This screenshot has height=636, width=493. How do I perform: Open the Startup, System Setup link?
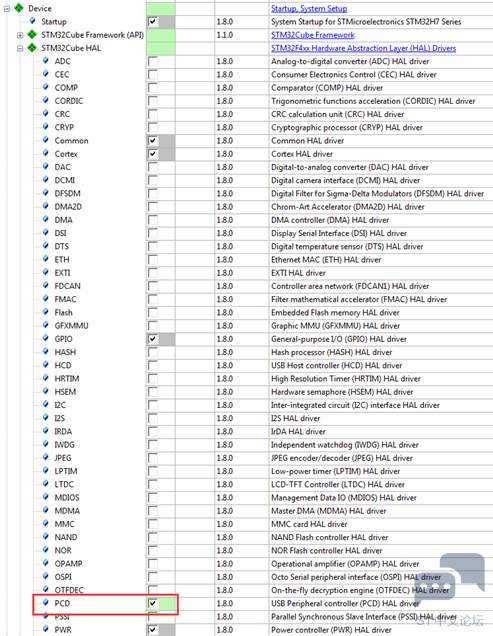[x=309, y=9]
